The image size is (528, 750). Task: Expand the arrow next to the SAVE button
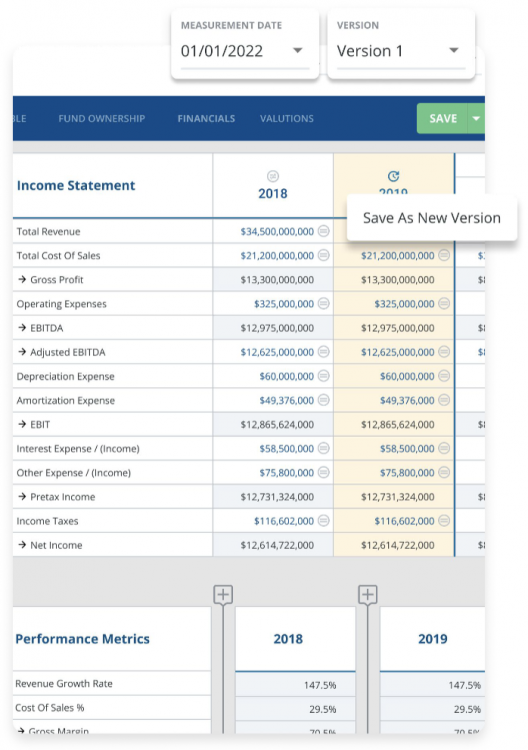point(476,118)
